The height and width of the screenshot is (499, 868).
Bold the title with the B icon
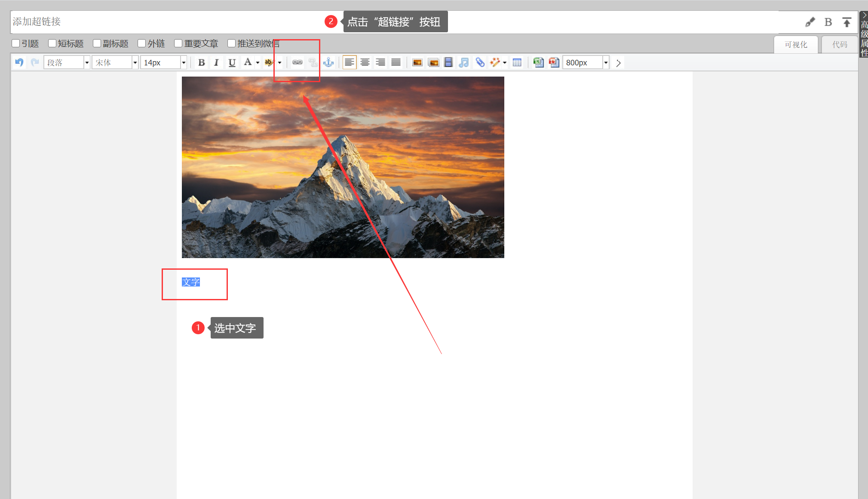(828, 22)
